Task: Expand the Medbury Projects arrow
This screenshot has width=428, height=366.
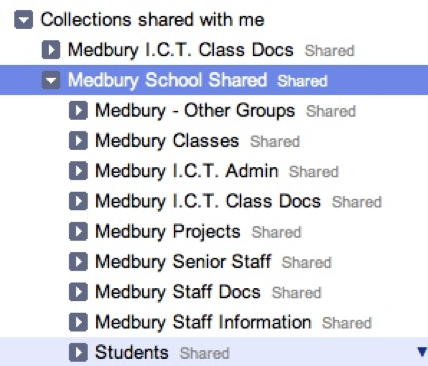Action: point(78,231)
